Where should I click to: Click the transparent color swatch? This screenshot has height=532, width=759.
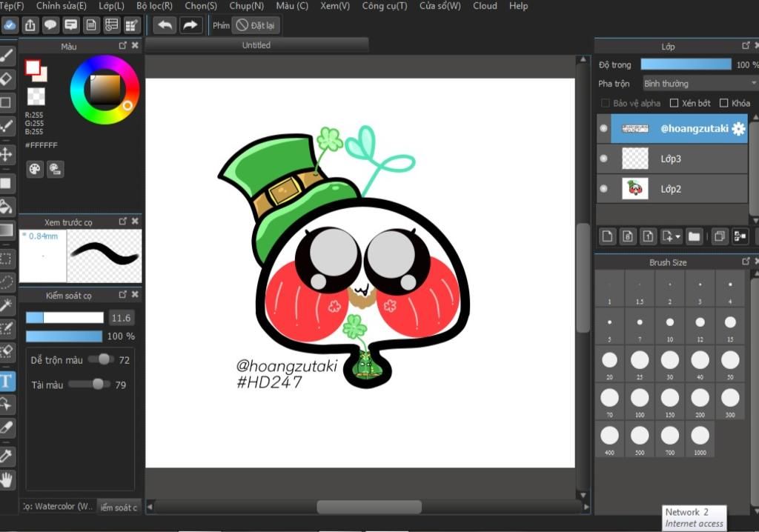coord(36,96)
